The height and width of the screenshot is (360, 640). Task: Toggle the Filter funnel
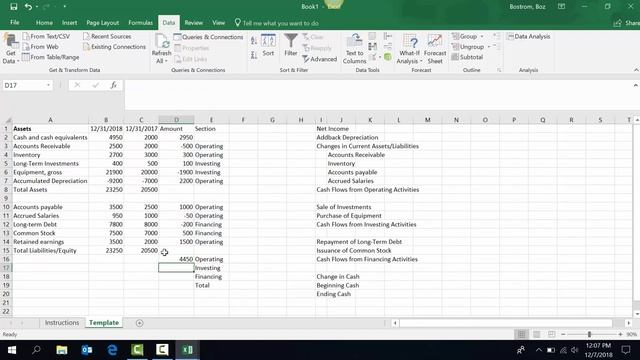click(291, 45)
